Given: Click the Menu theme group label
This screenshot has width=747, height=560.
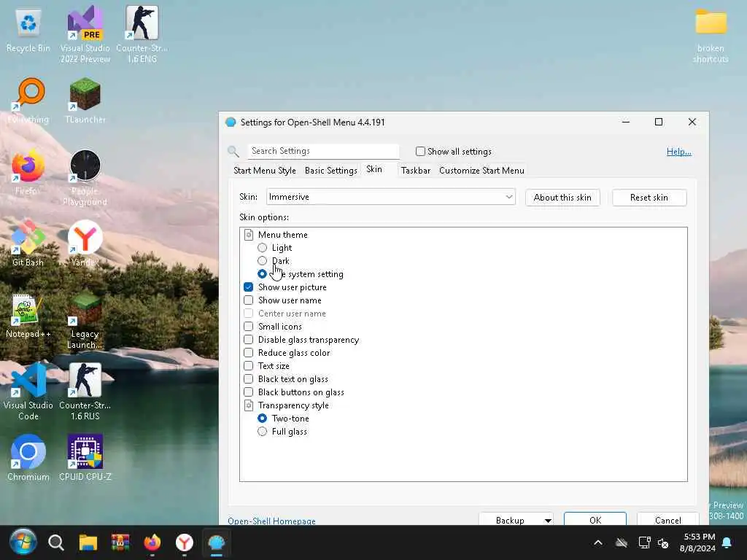Looking at the screenshot, I should coord(282,235).
